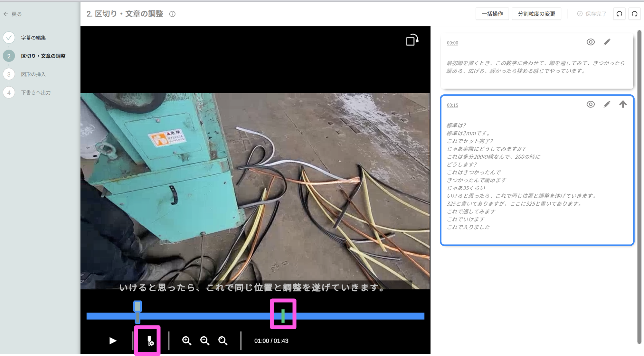Go to step 字幕の編集
Image resolution: width=644 pixels, height=356 pixels.
33,38
